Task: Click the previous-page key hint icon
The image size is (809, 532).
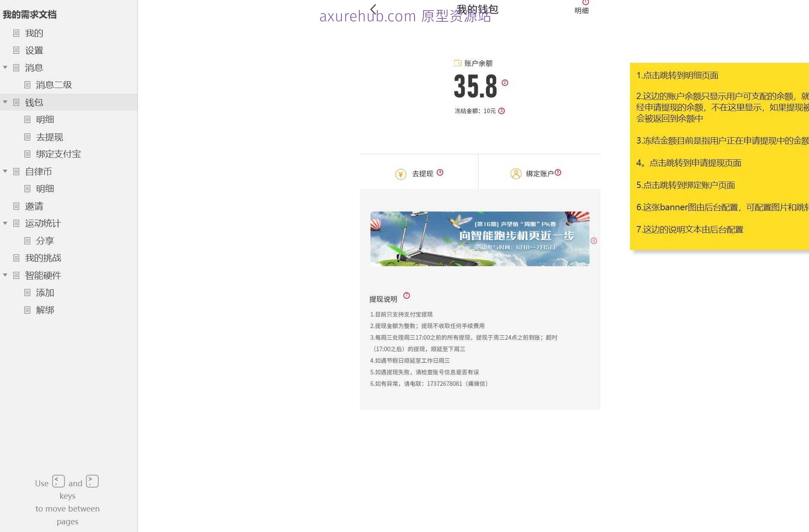Action: (x=59, y=481)
